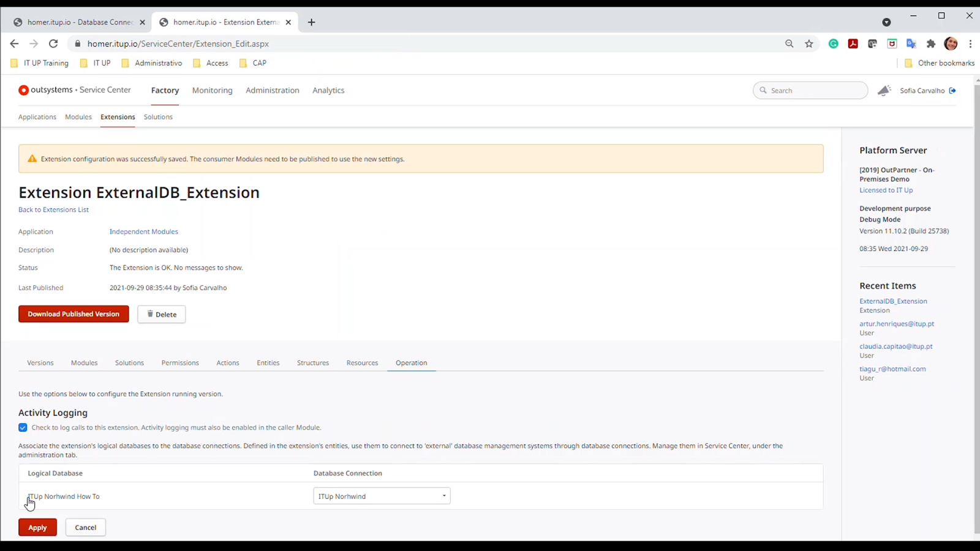This screenshot has width=980, height=551.
Task: Open the ITUp Norhwind database connection dropdown
Action: pos(382,496)
